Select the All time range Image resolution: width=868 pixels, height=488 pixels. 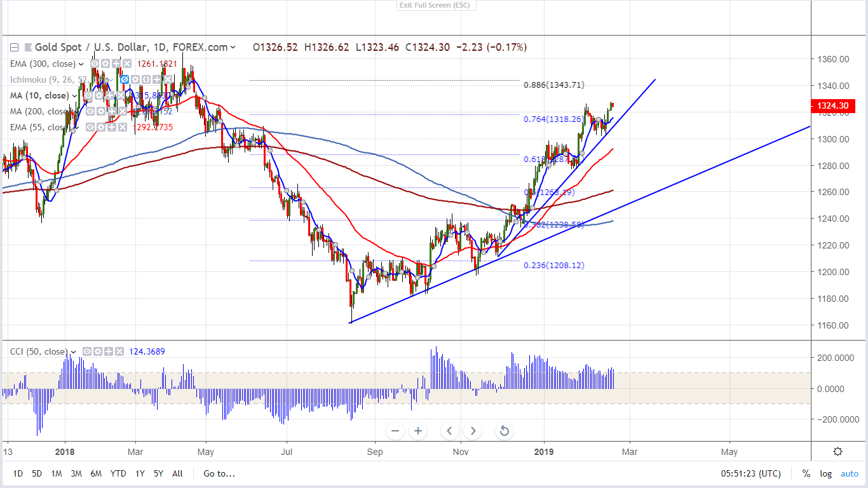click(177, 473)
